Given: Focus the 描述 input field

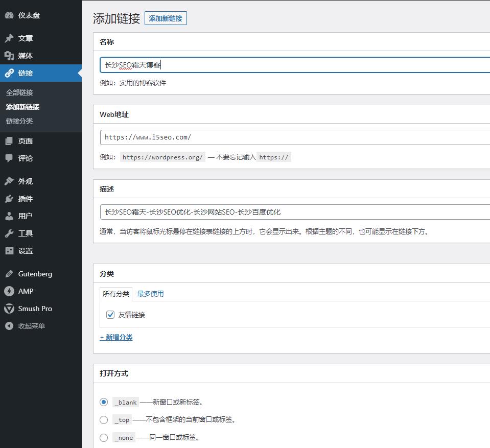Looking at the screenshot, I should click(295, 212).
